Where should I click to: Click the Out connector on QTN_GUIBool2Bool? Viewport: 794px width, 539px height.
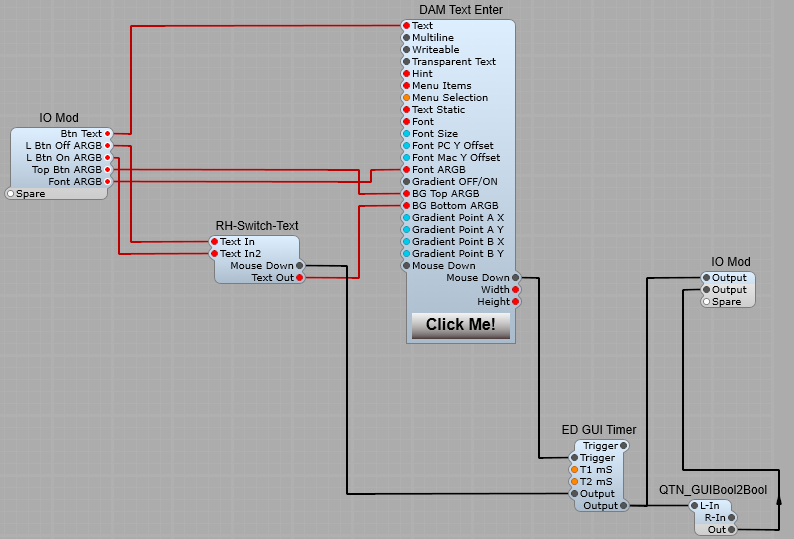pyautogui.click(x=731, y=530)
